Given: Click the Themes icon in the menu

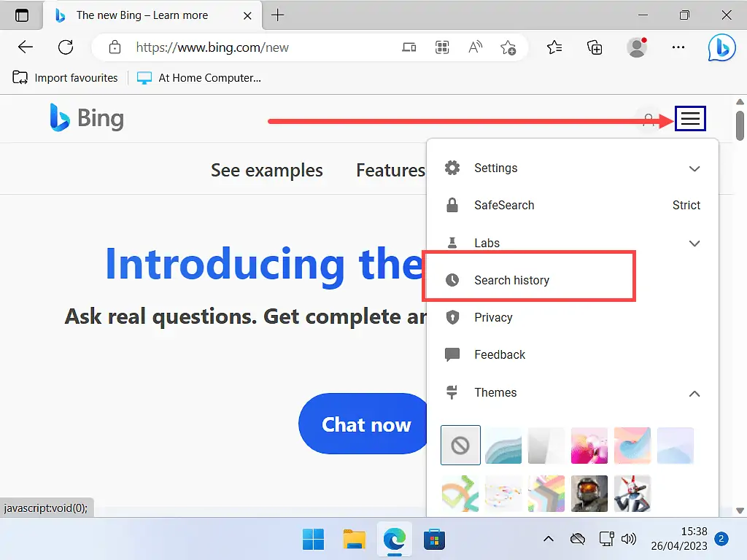Looking at the screenshot, I should pyautogui.click(x=452, y=392).
